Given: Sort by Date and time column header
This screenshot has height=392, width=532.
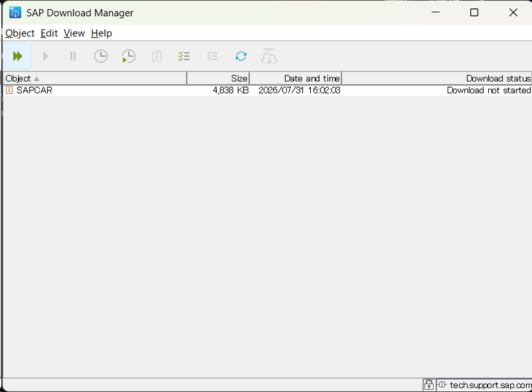Looking at the screenshot, I should (295, 78).
